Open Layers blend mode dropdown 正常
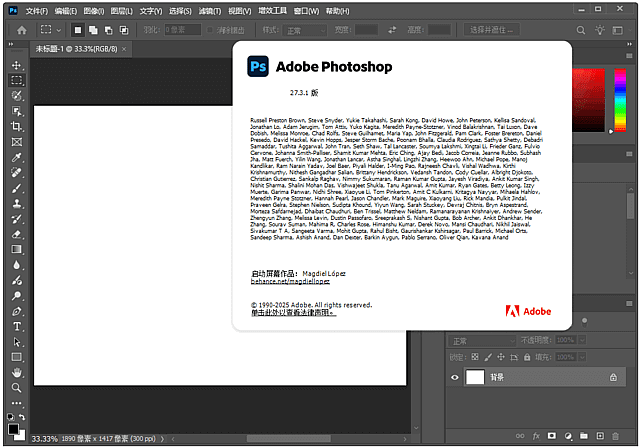Image resolution: width=640 pixels, height=448 pixels. coord(482,341)
